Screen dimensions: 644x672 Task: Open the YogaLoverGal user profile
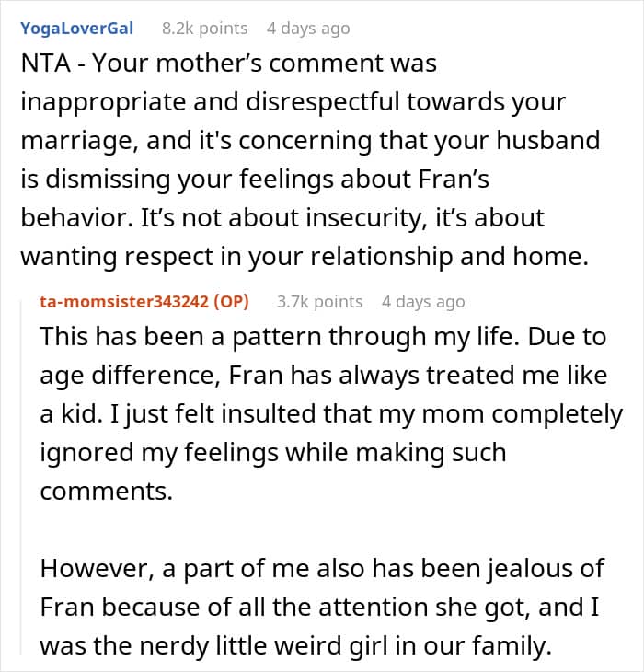[77, 29]
